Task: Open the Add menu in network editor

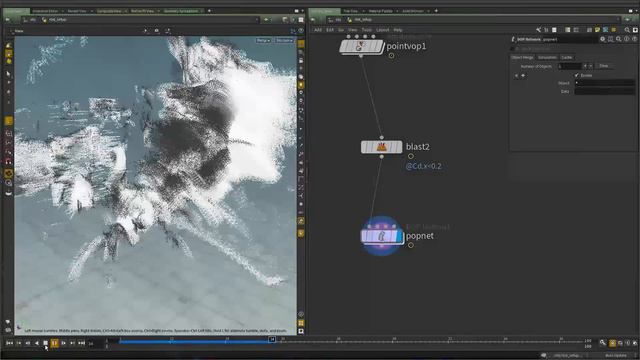Action: click(318, 30)
